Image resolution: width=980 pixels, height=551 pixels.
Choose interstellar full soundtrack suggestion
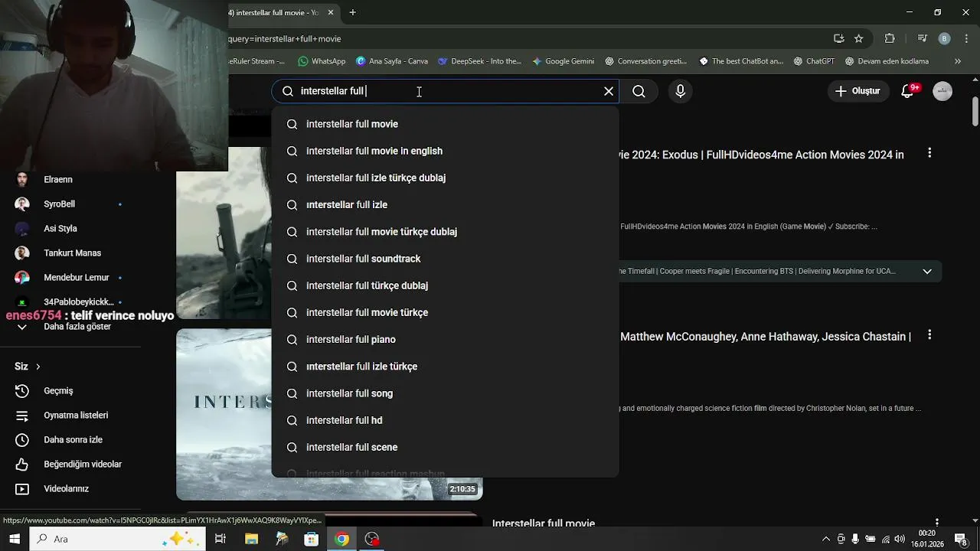click(445, 259)
